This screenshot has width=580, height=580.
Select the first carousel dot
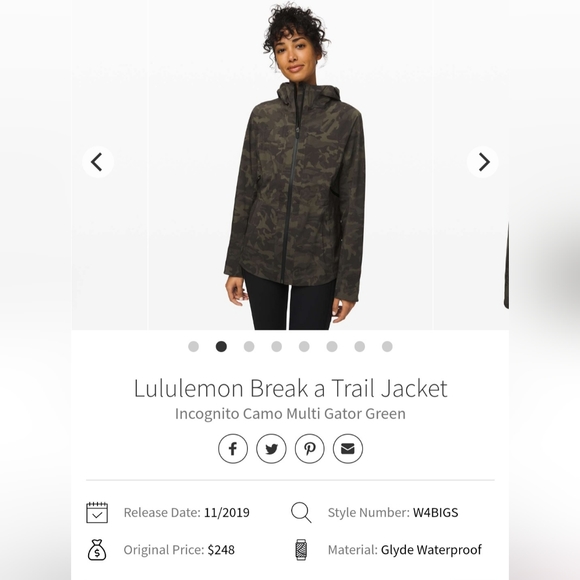[x=193, y=347]
